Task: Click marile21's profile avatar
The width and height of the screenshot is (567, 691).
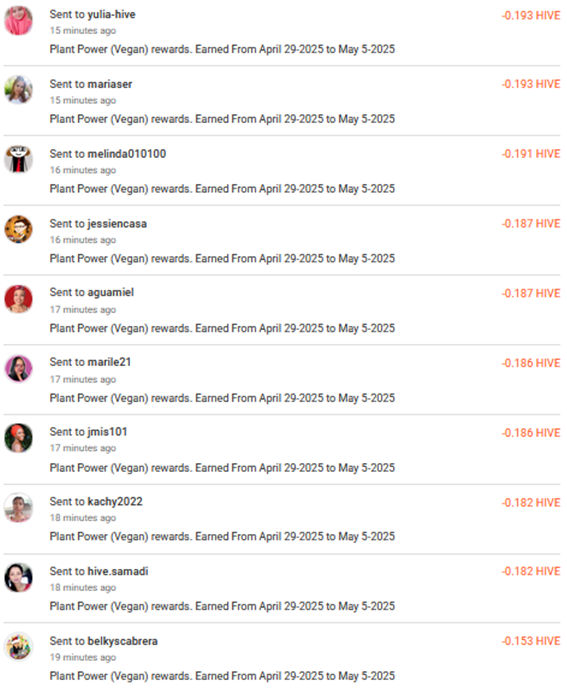Action: click(x=19, y=368)
